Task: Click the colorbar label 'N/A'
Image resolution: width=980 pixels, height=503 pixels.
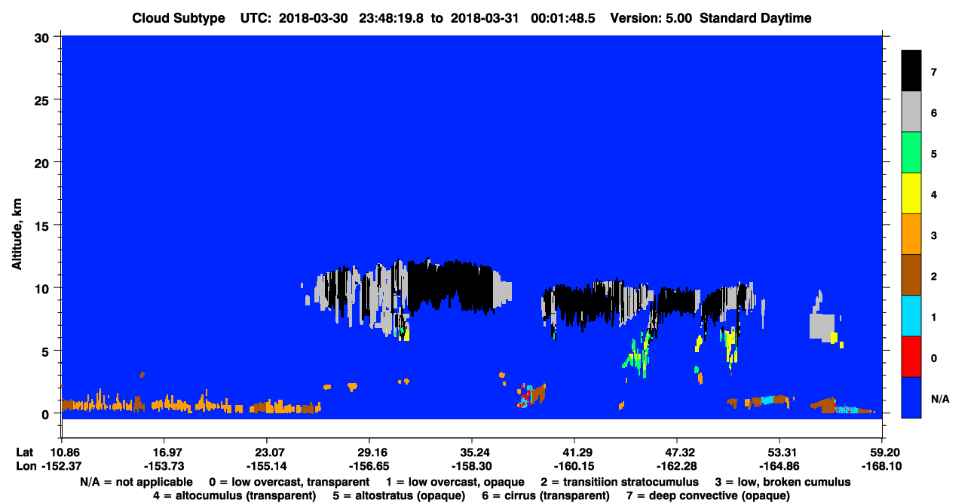Action: (x=940, y=398)
